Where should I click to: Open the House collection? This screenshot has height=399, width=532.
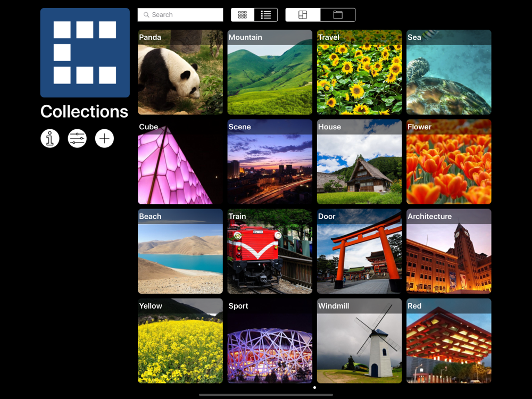point(359,162)
